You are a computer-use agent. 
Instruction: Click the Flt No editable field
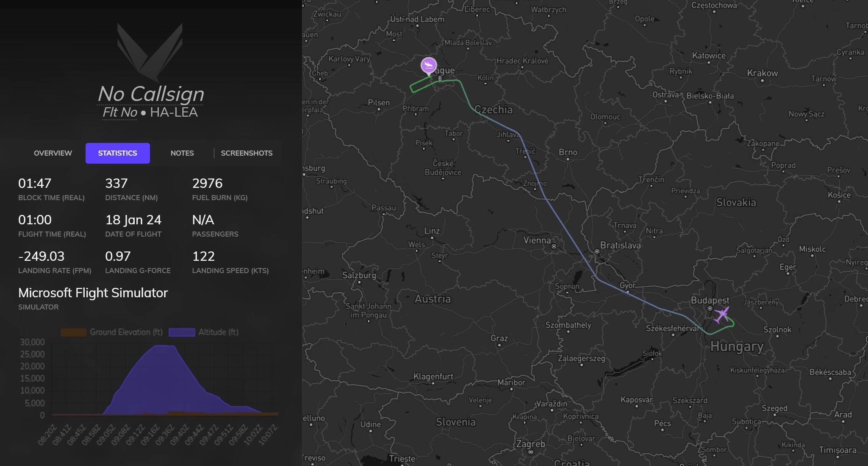click(120, 112)
